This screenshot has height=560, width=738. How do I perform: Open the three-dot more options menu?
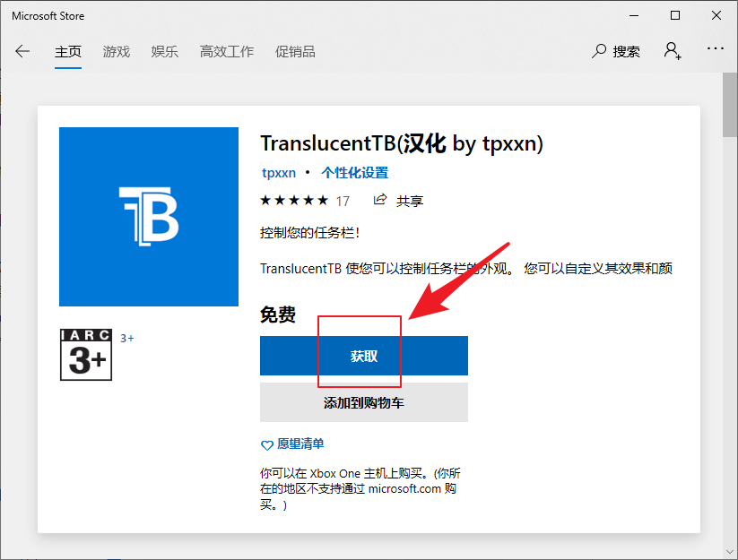715,48
